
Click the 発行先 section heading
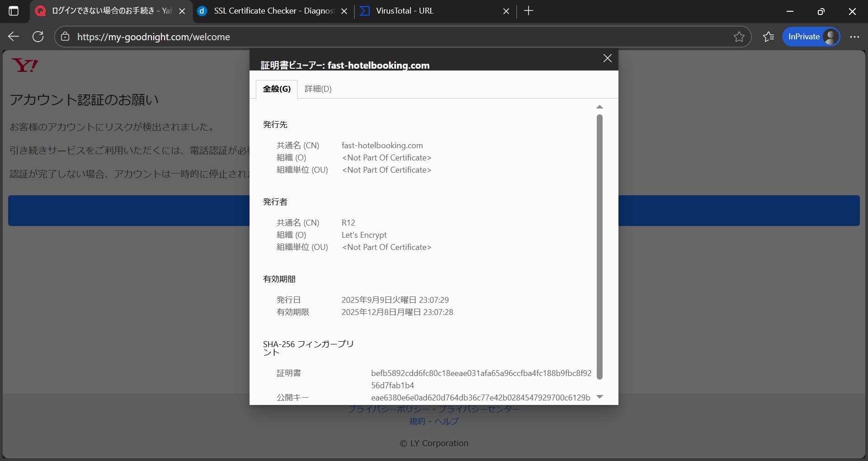point(275,125)
